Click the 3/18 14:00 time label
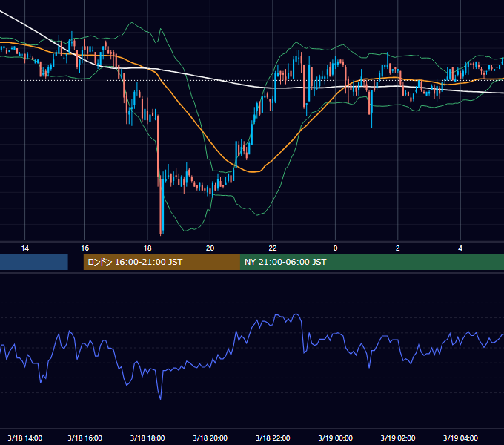504x445 pixels. [24, 438]
